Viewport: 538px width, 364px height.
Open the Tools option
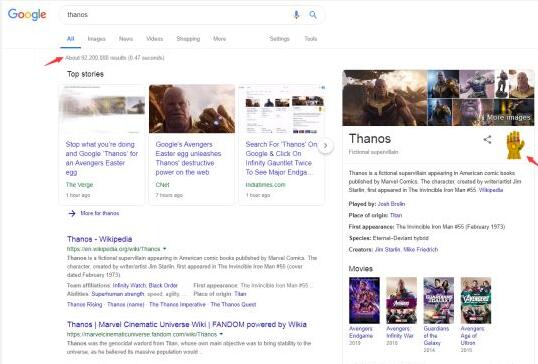[x=311, y=39]
